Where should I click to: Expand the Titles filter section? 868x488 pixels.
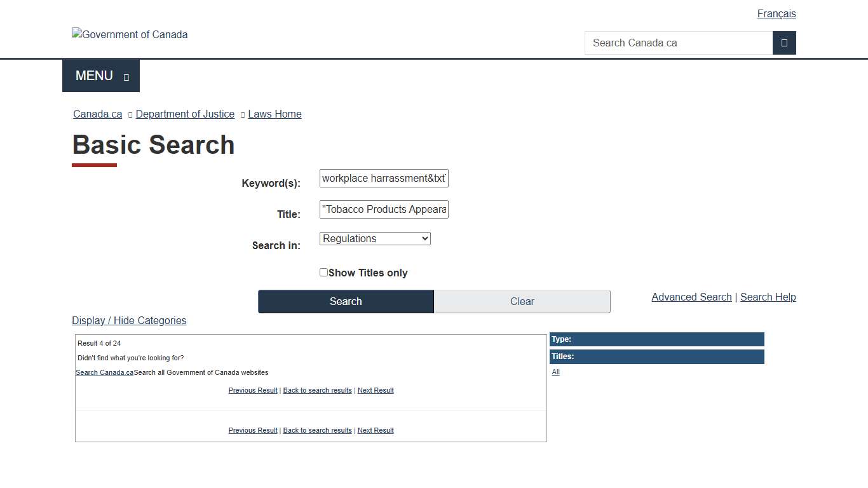click(656, 356)
